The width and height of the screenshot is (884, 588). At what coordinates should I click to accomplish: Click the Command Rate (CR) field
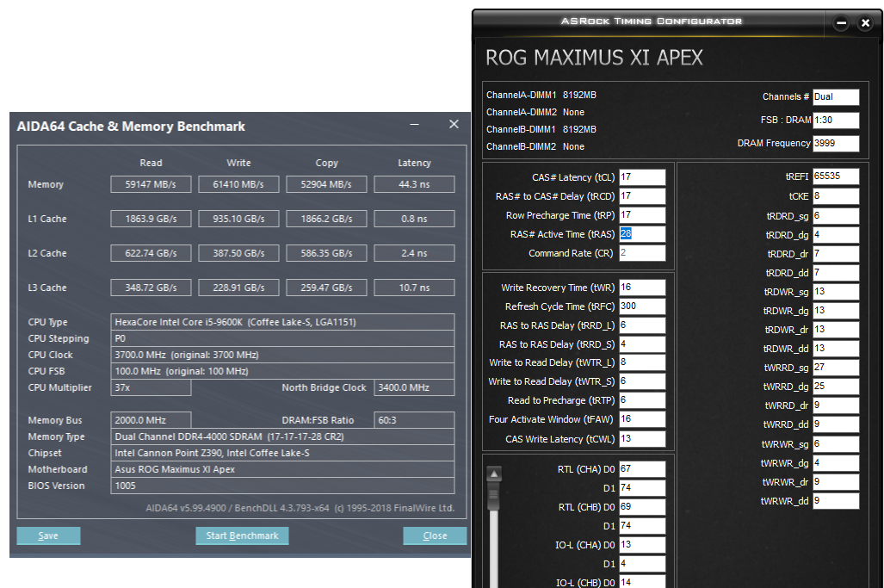642,253
